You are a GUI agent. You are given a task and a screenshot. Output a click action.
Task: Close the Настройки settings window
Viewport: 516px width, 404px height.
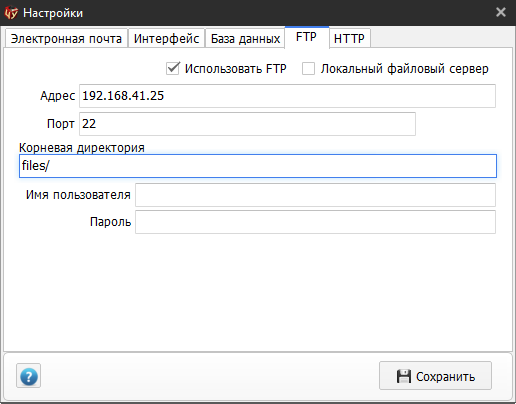point(501,12)
